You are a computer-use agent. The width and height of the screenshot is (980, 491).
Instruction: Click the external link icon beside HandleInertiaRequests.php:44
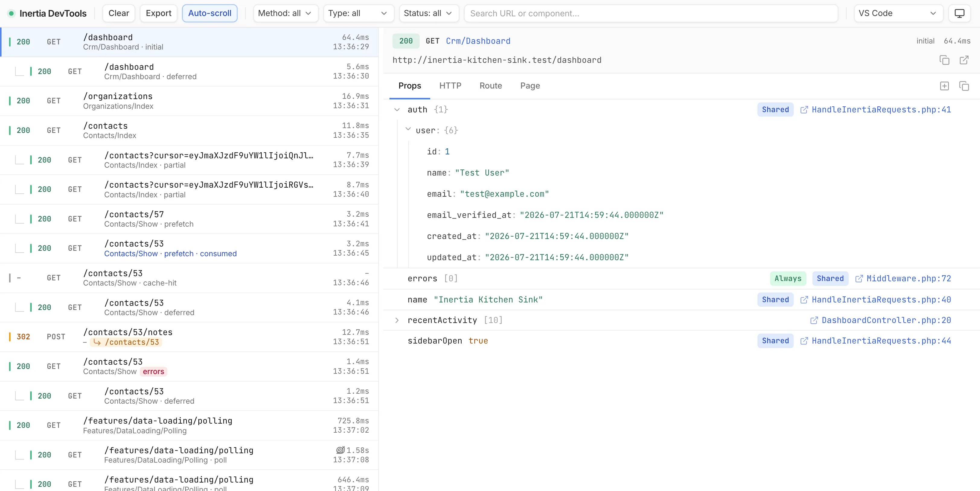tap(804, 341)
